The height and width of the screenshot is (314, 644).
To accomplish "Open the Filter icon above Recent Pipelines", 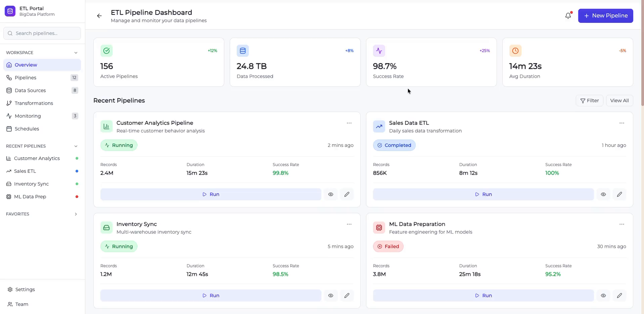I will (583, 101).
